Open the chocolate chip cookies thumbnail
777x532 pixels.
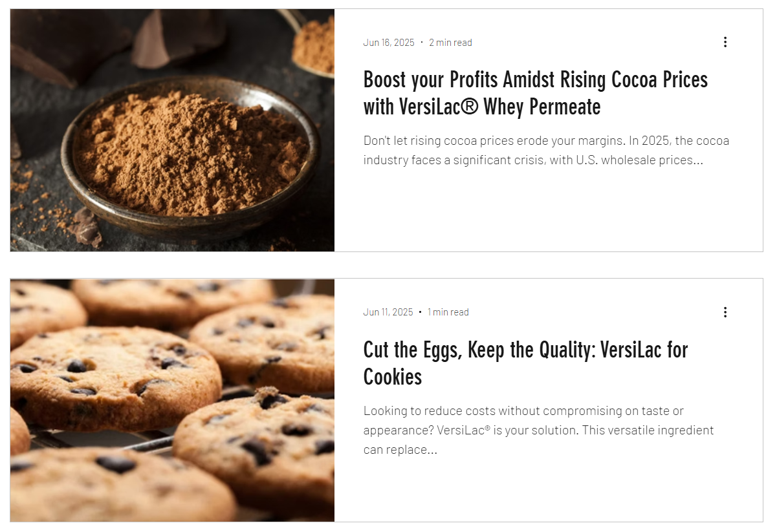pyautogui.click(x=173, y=400)
